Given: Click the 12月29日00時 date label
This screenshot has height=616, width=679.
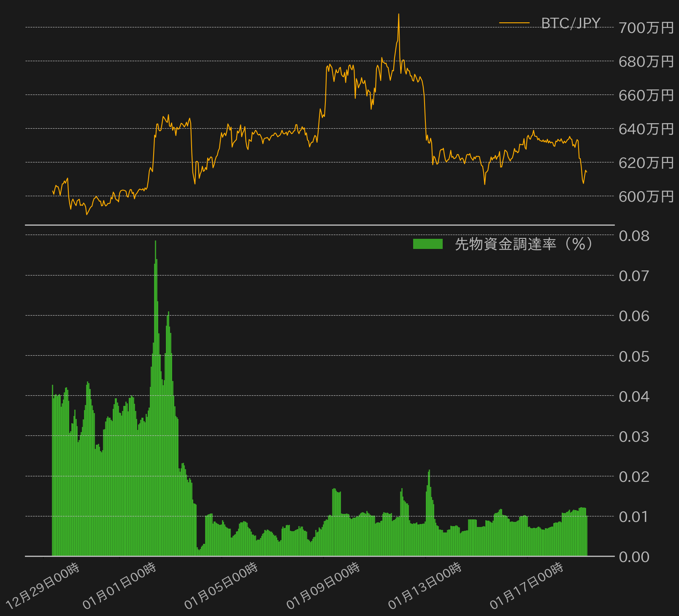Looking at the screenshot, I should tap(43, 586).
